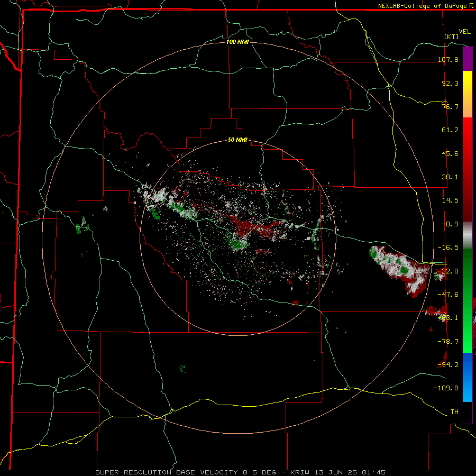Click the -94.2 legend label
Viewport: 476px width, 476px height.
pyautogui.click(x=448, y=364)
